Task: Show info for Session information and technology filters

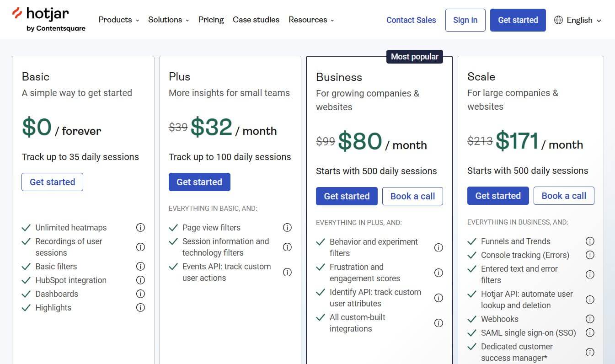Action: coord(287,247)
